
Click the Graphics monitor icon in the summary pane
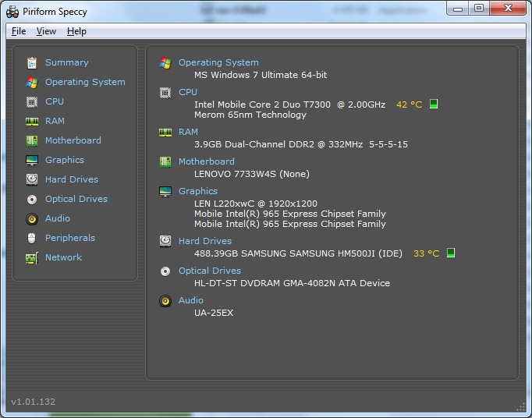tap(165, 192)
